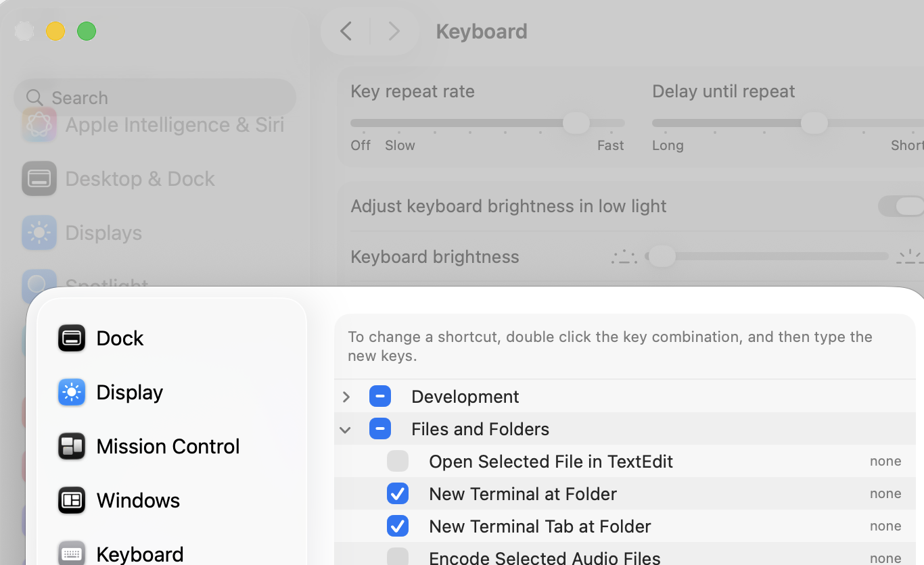Click the Search field in System Settings
The height and width of the screenshot is (565, 924).
pos(154,97)
